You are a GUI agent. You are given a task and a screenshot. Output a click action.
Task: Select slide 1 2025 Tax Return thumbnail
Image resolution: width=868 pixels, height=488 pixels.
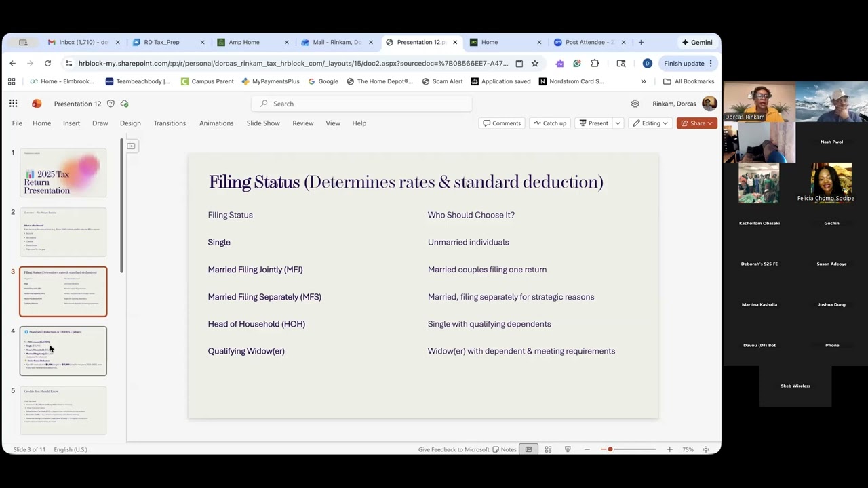tap(63, 173)
